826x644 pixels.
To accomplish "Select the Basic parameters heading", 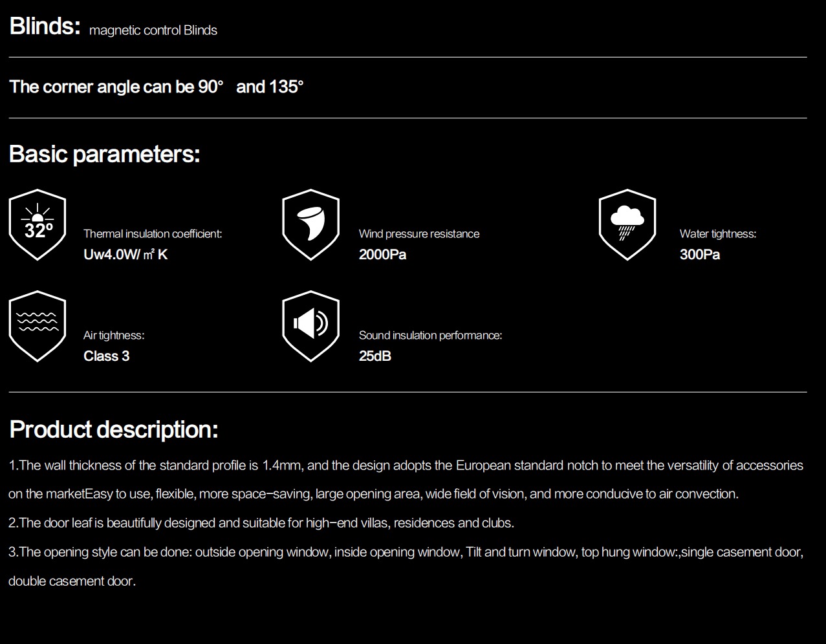I will pyautogui.click(x=105, y=155).
